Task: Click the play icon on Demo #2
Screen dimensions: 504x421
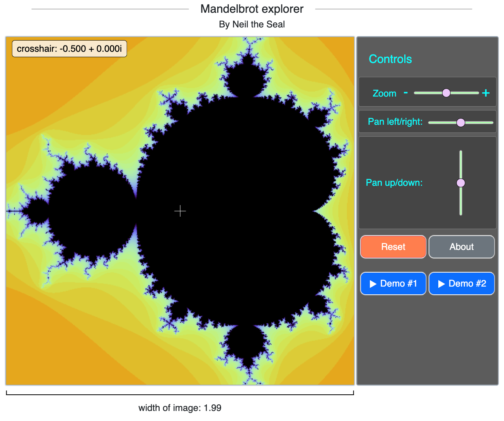Action: point(442,283)
